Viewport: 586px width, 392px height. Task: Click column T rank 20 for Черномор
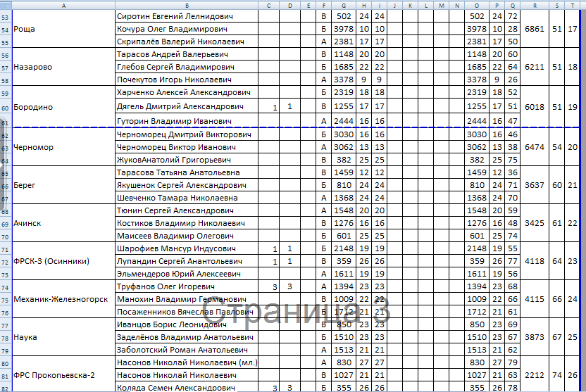(x=573, y=147)
